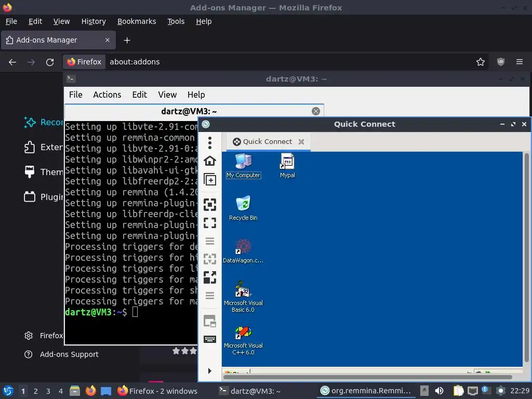532x399 pixels.
Task: Bookmark this page with the star icon
Action: (480, 62)
